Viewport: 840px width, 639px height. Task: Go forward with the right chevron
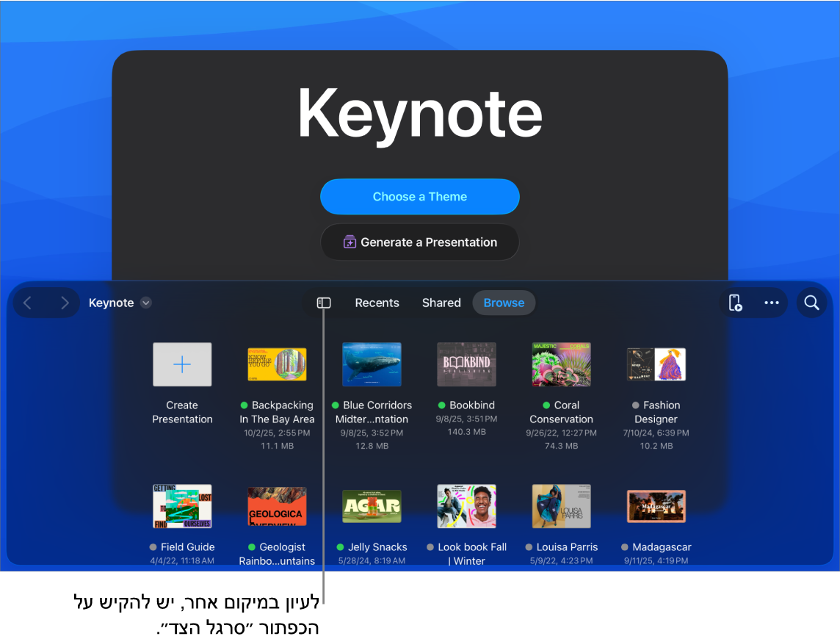(65, 303)
